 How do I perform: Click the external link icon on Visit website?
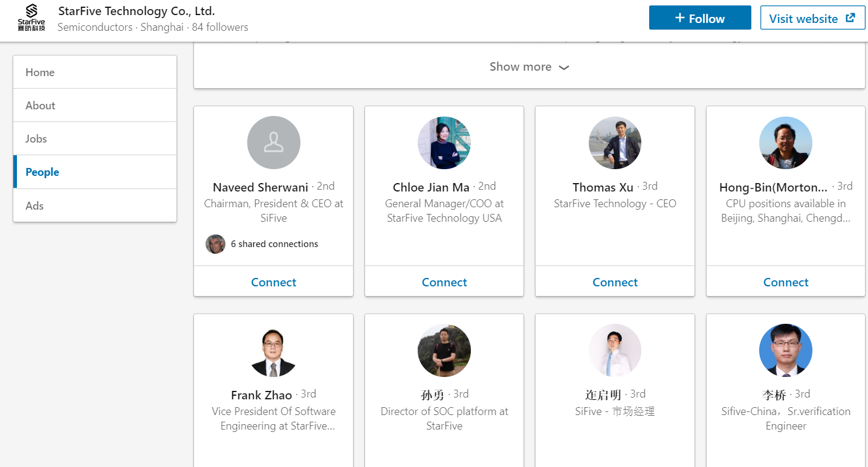tap(850, 18)
